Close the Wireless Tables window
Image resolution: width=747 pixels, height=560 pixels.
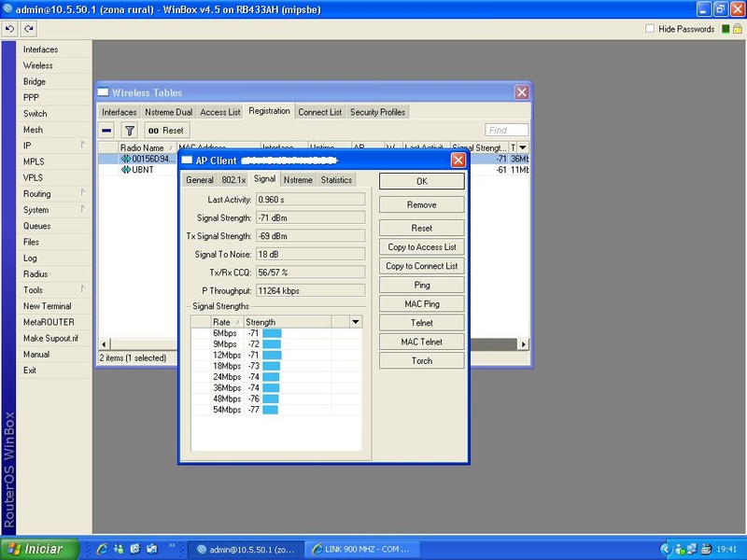pyautogui.click(x=522, y=92)
